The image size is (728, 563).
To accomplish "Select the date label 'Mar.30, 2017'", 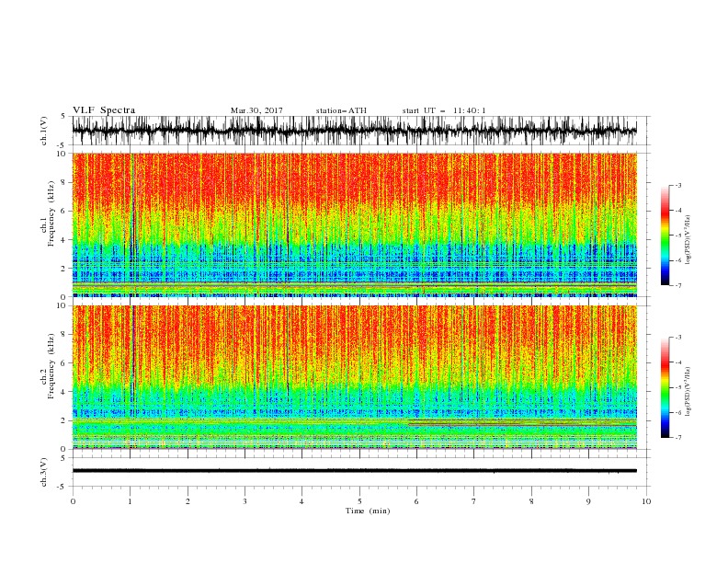I will 256,110.
